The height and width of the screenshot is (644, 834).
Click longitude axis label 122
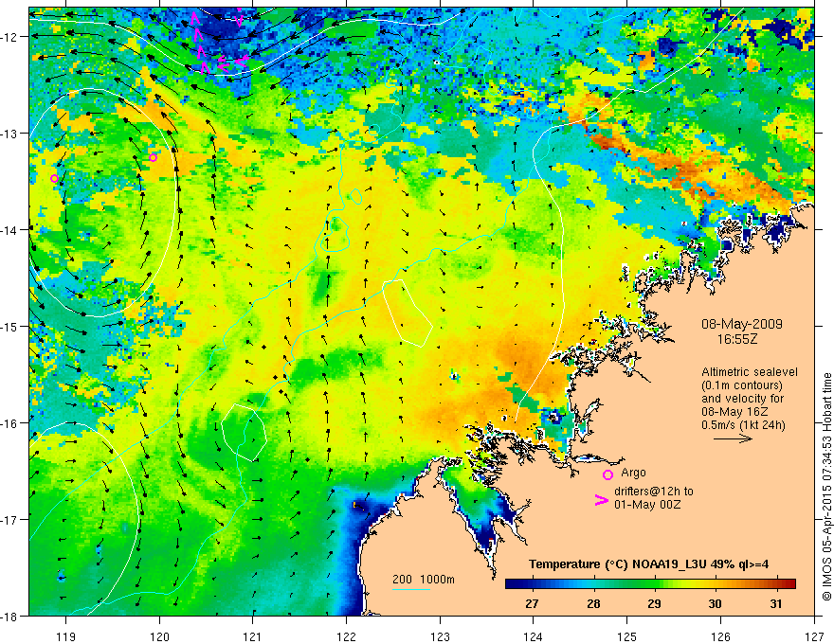[346, 635]
